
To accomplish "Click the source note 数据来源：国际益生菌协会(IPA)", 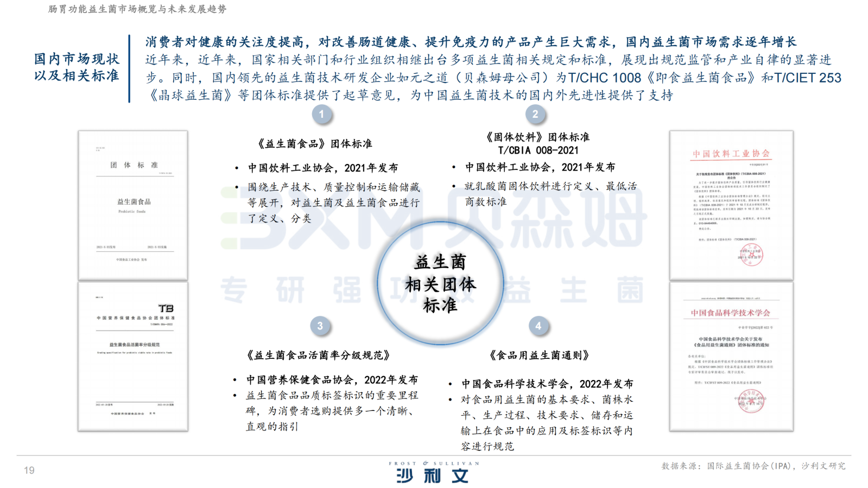I will pyautogui.click(x=753, y=466).
